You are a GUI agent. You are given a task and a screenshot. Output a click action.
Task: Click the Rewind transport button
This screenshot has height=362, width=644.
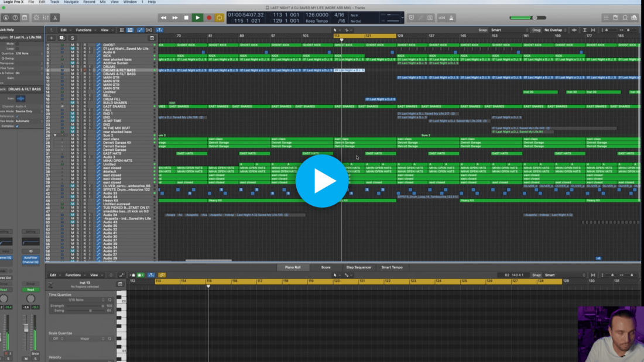point(163,18)
